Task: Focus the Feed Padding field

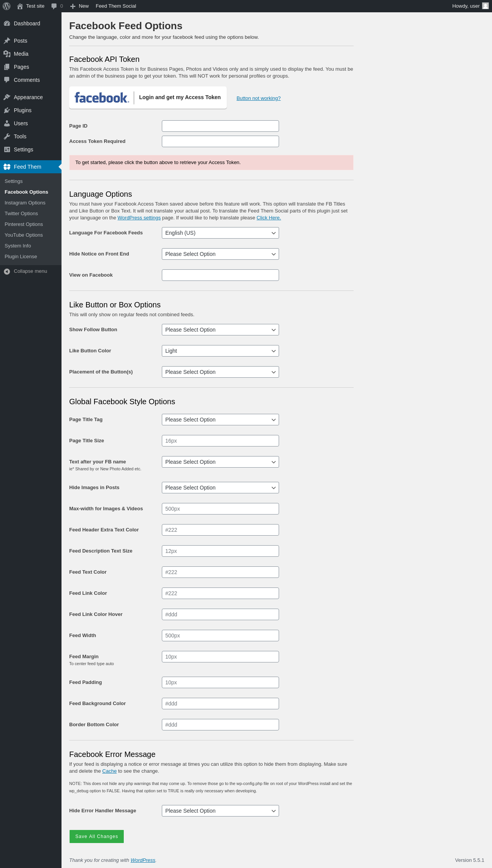Action: [220, 682]
